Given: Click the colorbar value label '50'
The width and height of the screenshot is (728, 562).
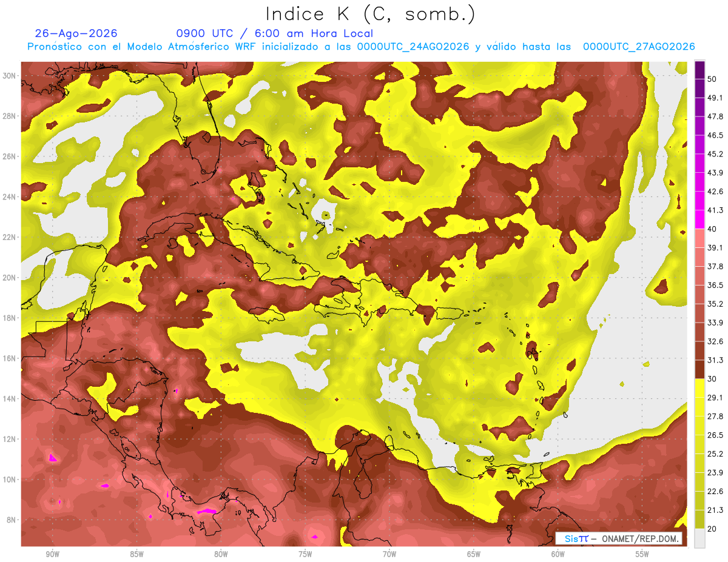Looking at the screenshot, I should point(712,79).
